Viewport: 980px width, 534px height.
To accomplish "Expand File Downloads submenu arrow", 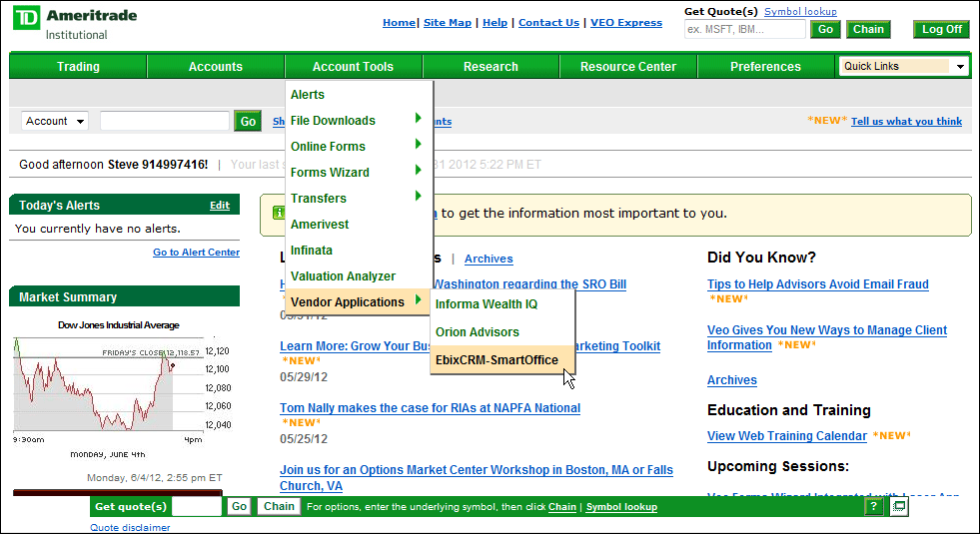I will click(419, 118).
